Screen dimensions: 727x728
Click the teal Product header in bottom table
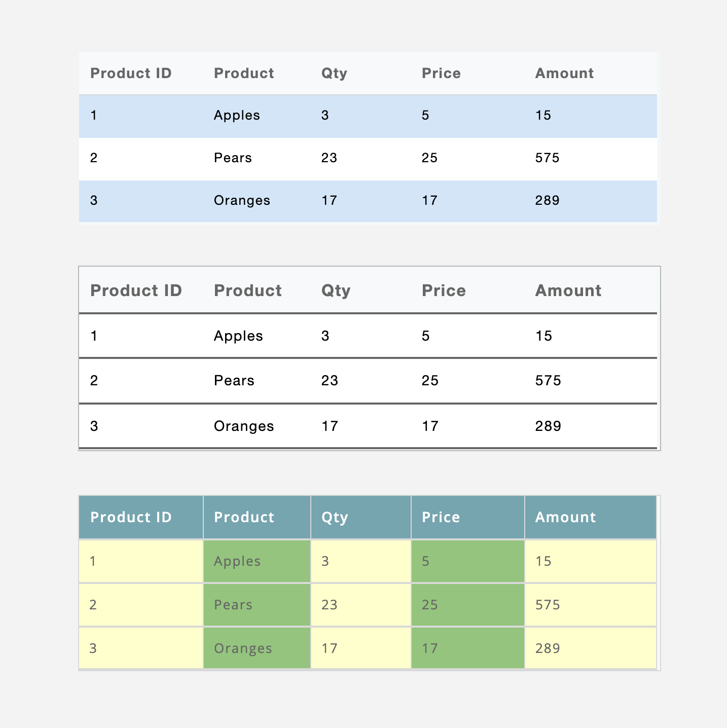(x=257, y=518)
